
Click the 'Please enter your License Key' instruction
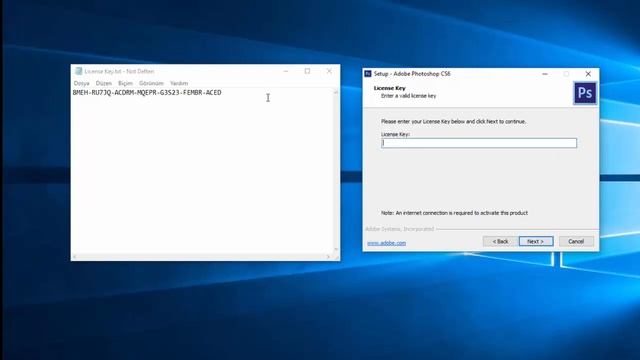(x=453, y=122)
